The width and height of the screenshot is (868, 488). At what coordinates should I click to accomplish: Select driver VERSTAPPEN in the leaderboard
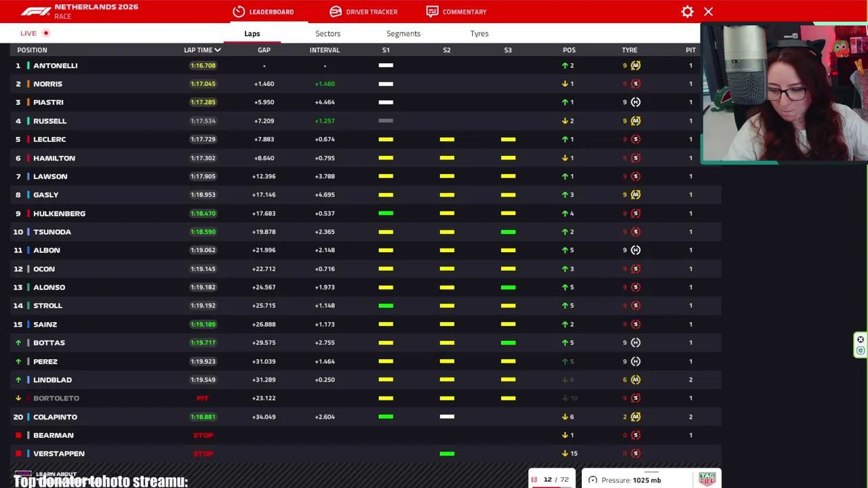pyautogui.click(x=59, y=453)
